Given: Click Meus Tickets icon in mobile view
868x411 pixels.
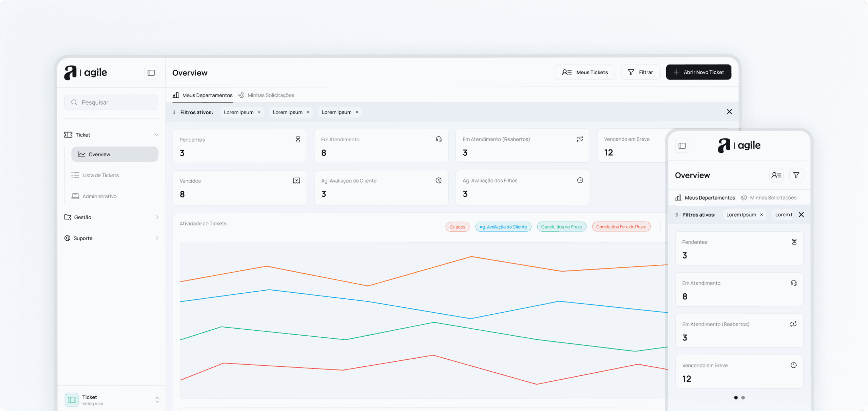Looking at the screenshot, I should pos(776,175).
